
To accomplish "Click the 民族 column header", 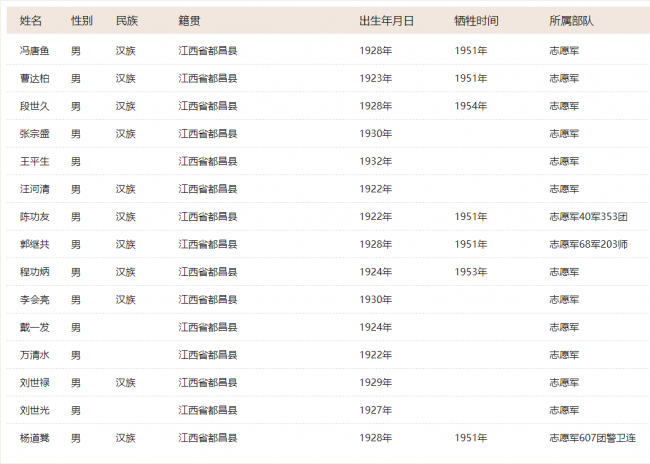I will [x=127, y=20].
